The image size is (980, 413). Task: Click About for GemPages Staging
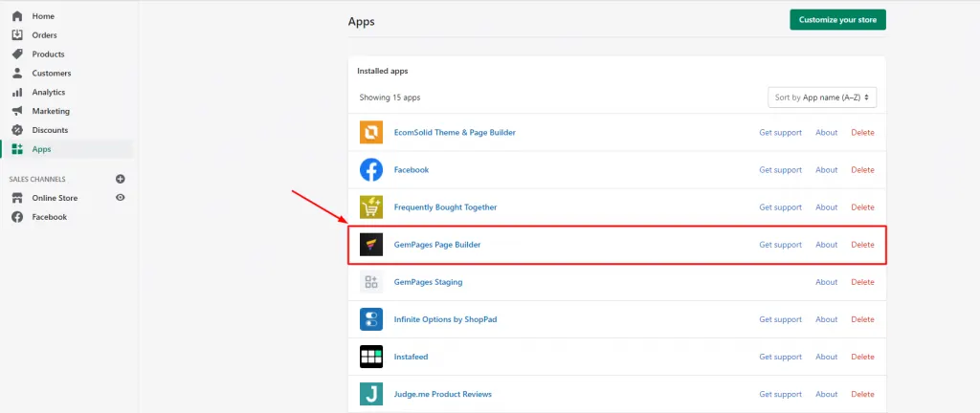(x=826, y=282)
